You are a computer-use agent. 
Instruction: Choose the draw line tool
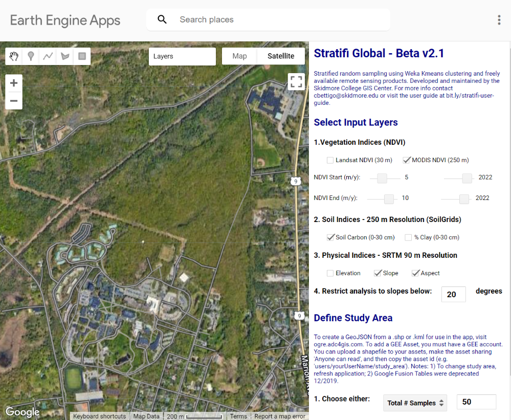point(48,56)
